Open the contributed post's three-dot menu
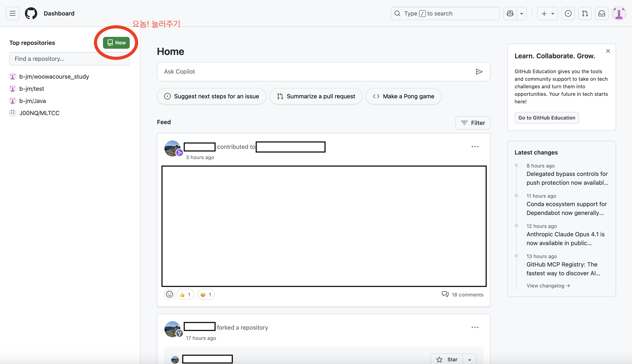 (475, 147)
